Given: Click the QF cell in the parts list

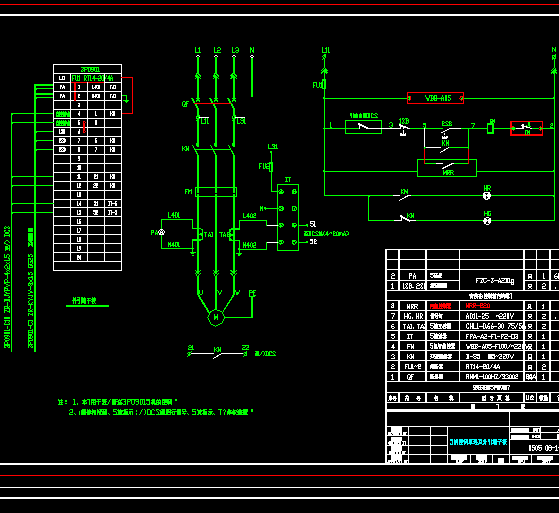Looking at the screenshot, I should pos(413,377).
